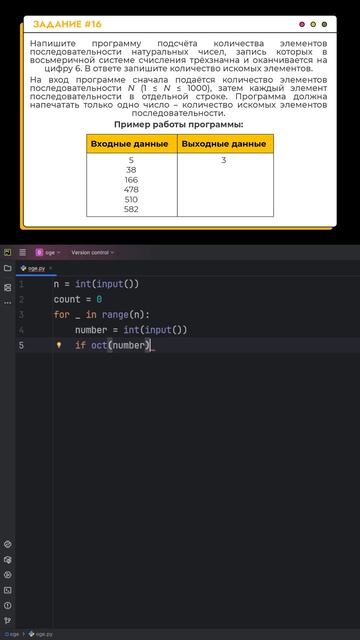The image size is (360, 640).
Task: Place cursor on 'n = int(input())' line
Action: click(96, 284)
